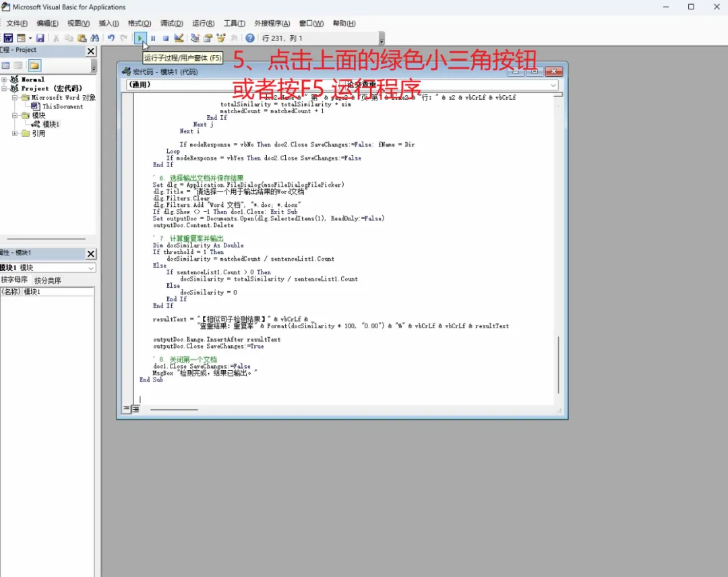
Task: Click the MsgBox 检测完成 code line
Action: click(205, 373)
